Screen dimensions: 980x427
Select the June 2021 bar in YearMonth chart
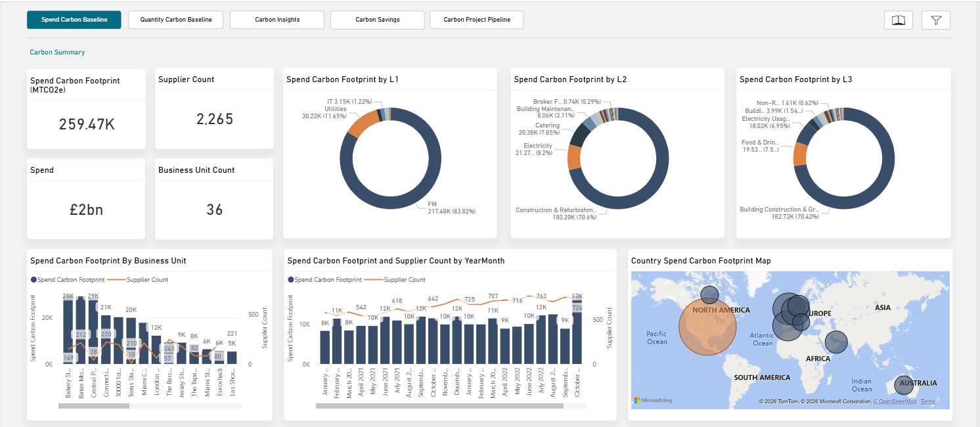(385, 341)
